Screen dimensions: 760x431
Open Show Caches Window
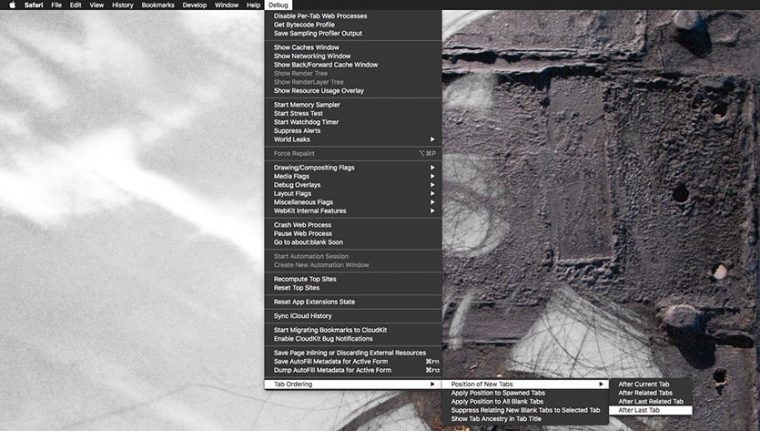[x=353, y=48]
